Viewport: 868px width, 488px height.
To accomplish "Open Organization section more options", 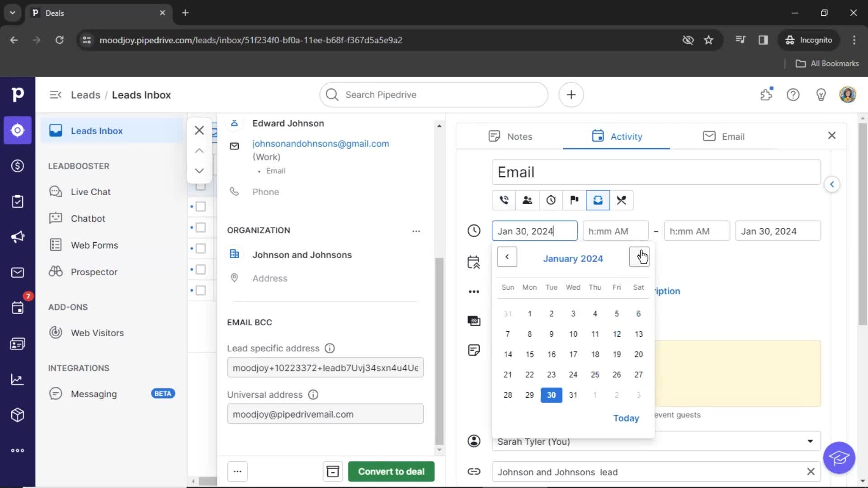I will click(x=416, y=231).
